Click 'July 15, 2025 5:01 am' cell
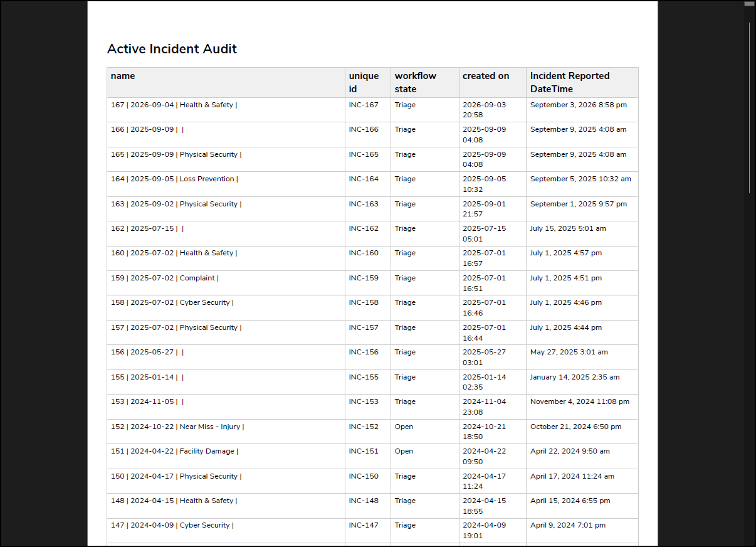 [x=582, y=233]
